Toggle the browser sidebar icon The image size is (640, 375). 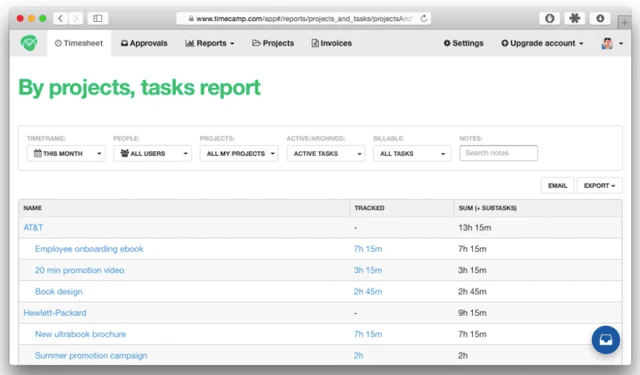(98, 18)
